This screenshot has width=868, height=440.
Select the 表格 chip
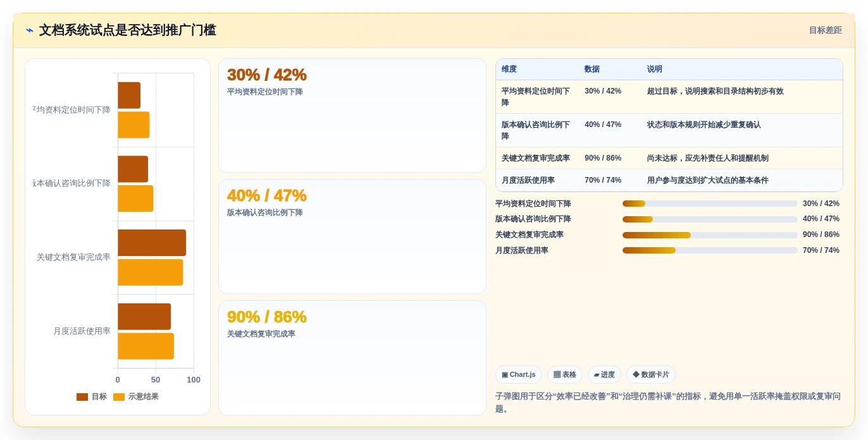565,374
